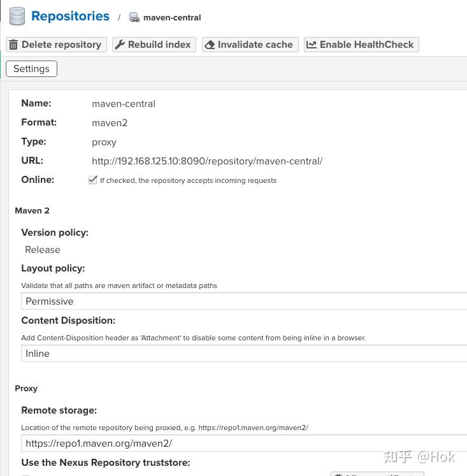Screen dimensions: 467x476
Task: Click the Remote storage URL field
Action: 244,444
